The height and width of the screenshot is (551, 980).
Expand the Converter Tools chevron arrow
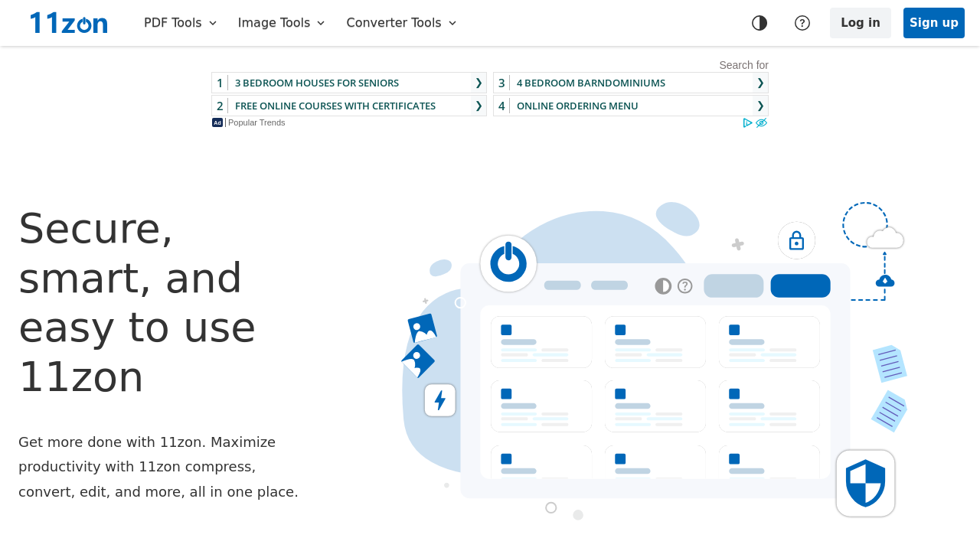[x=452, y=23]
